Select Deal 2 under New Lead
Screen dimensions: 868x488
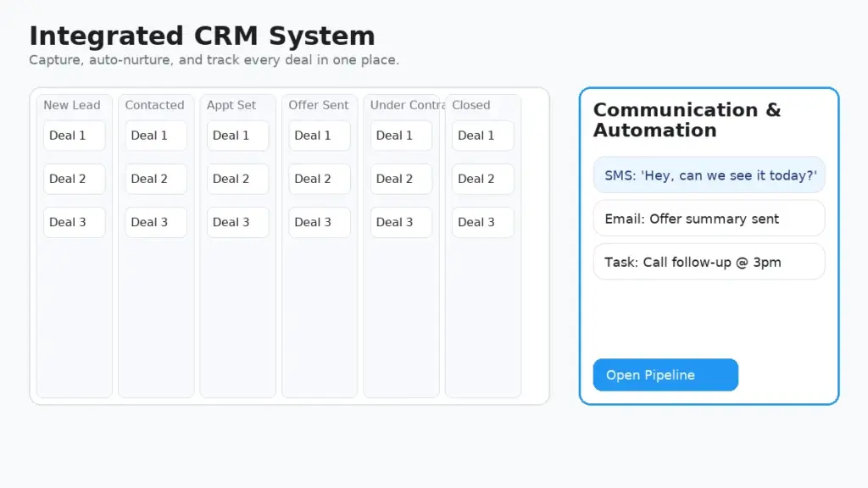tap(75, 179)
